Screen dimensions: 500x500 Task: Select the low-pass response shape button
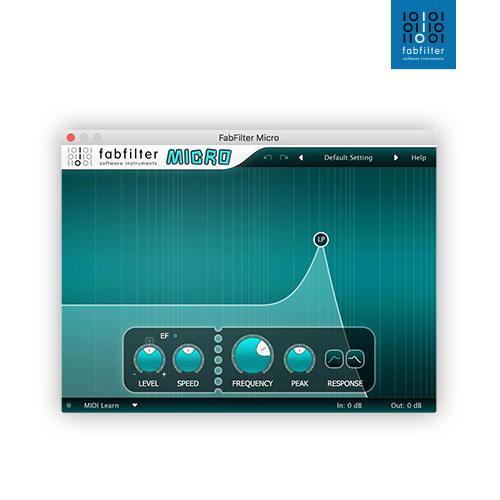[x=334, y=359]
